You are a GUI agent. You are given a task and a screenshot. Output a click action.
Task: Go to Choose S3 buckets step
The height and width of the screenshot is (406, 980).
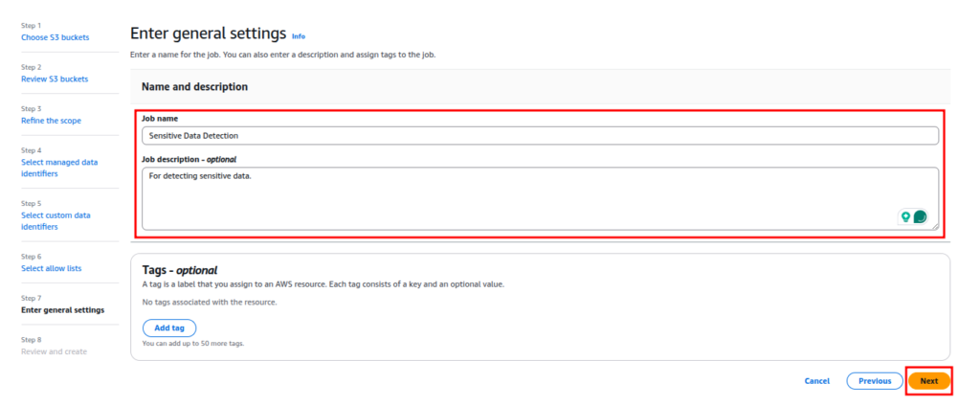point(55,37)
